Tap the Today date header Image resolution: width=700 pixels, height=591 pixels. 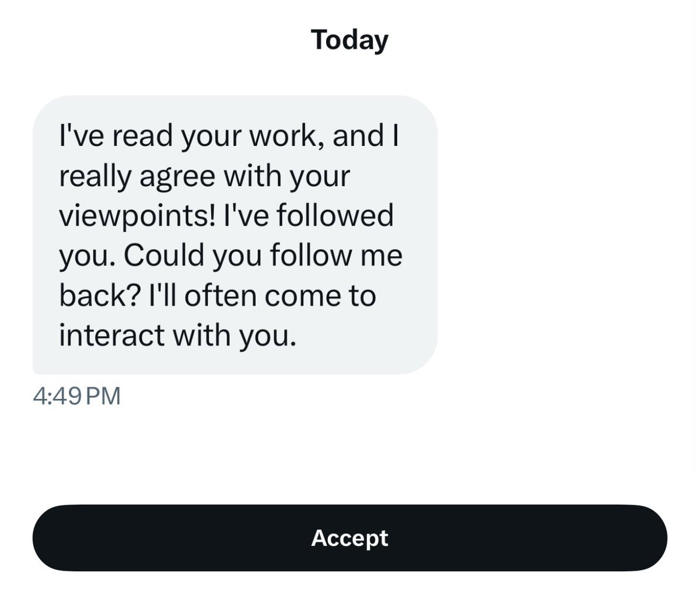click(349, 40)
